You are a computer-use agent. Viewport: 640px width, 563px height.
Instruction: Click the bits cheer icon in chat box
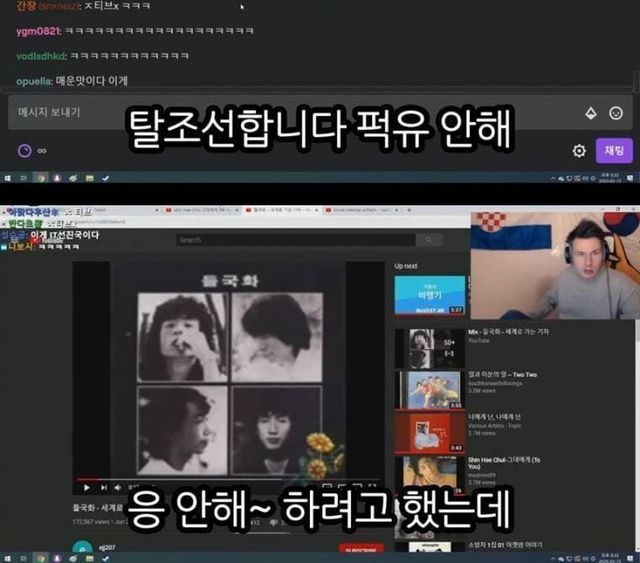point(590,113)
